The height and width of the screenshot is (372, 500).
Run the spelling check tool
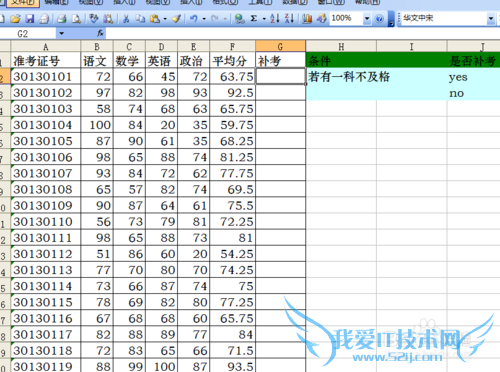94,19
